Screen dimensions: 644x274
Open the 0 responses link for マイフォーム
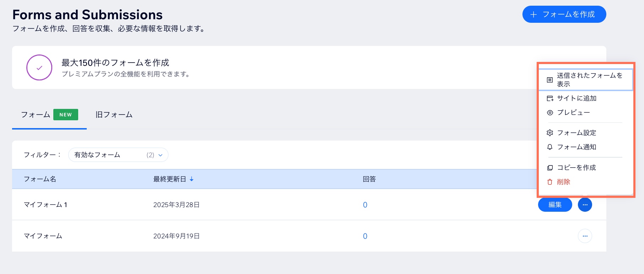pos(365,236)
